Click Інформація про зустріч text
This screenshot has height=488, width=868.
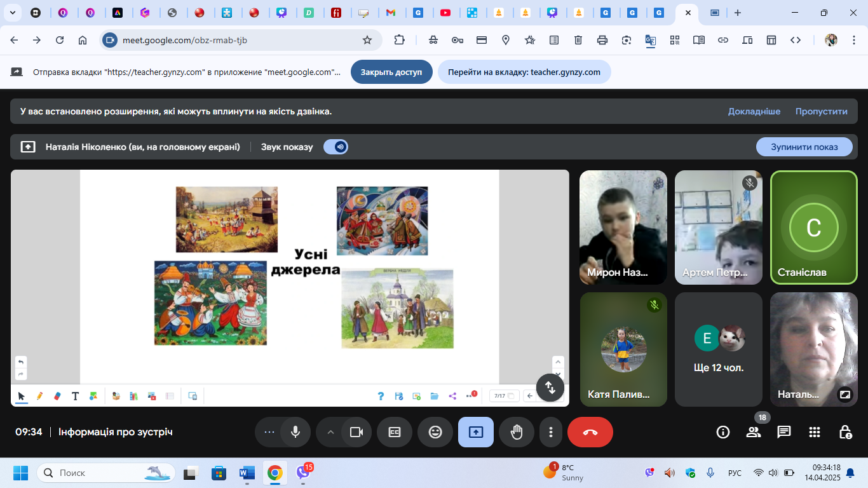click(x=116, y=432)
